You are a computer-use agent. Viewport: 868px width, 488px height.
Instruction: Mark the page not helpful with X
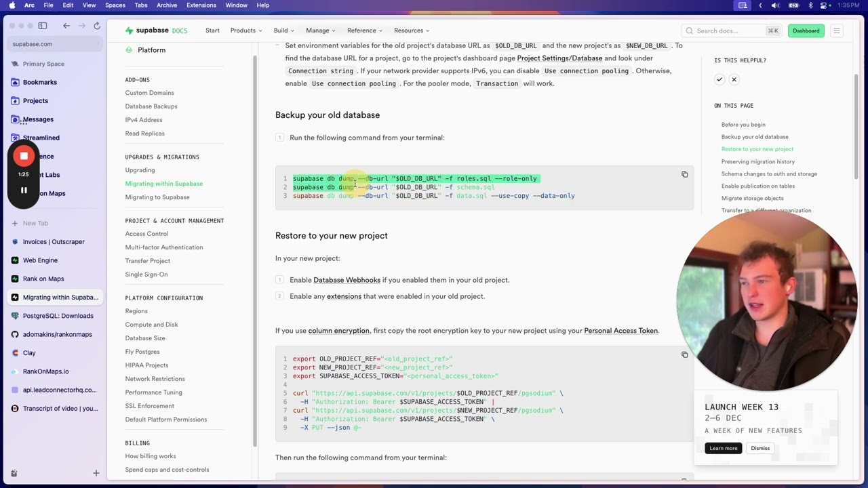[x=734, y=79]
